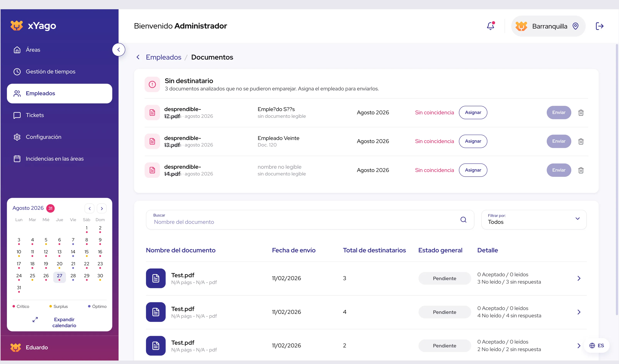The height and width of the screenshot is (364, 619).
Task: Open the Filtrar por dropdown
Action: (534, 220)
